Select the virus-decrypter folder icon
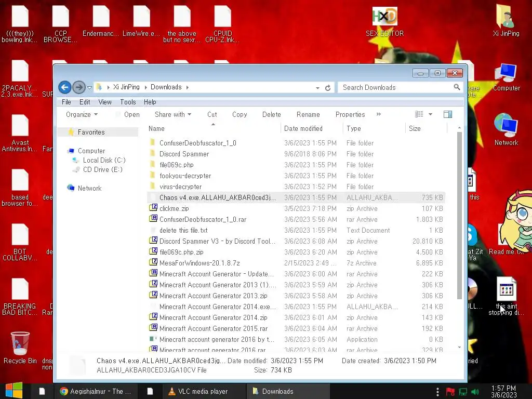 [153, 187]
